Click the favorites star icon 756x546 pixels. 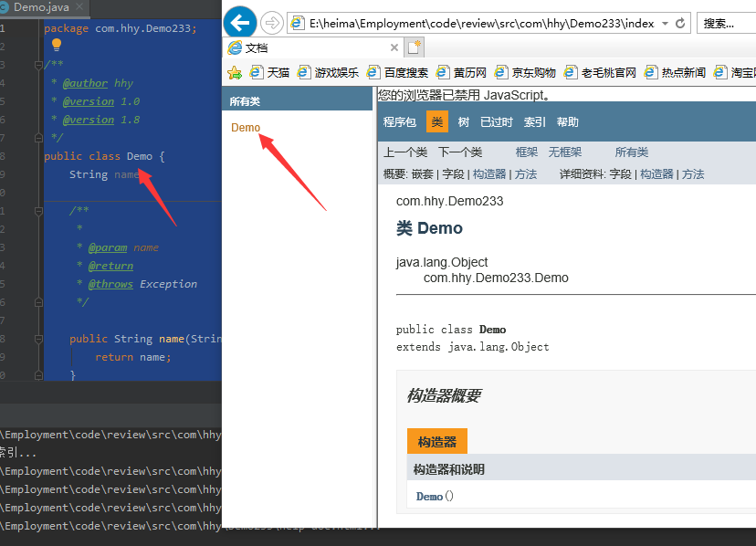coord(235,73)
